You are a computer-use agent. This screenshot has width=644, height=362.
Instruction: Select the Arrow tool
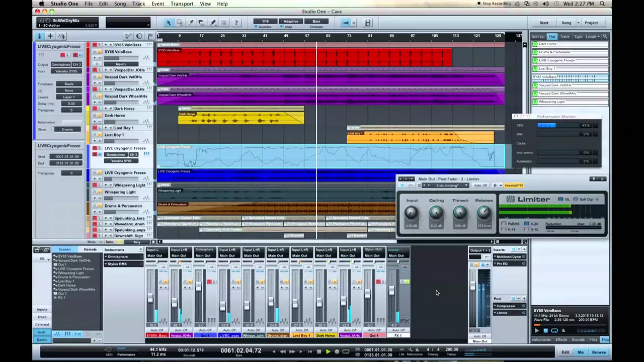[169, 23]
